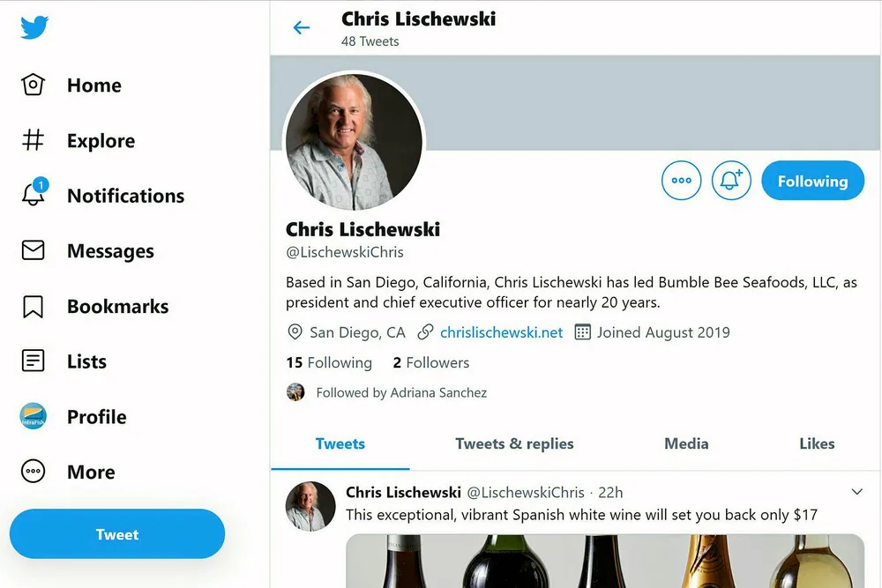Open Explore hashtag icon
882x588 pixels.
[33, 140]
